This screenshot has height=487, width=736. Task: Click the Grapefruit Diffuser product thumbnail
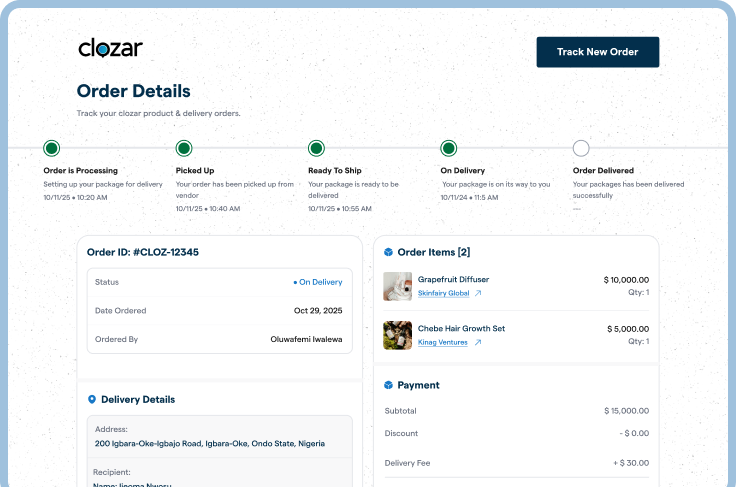point(397,286)
